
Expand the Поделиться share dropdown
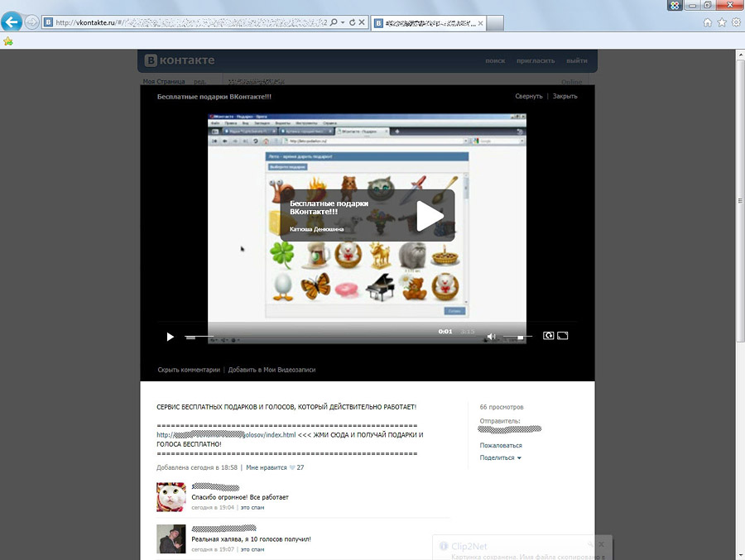click(x=500, y=457)
